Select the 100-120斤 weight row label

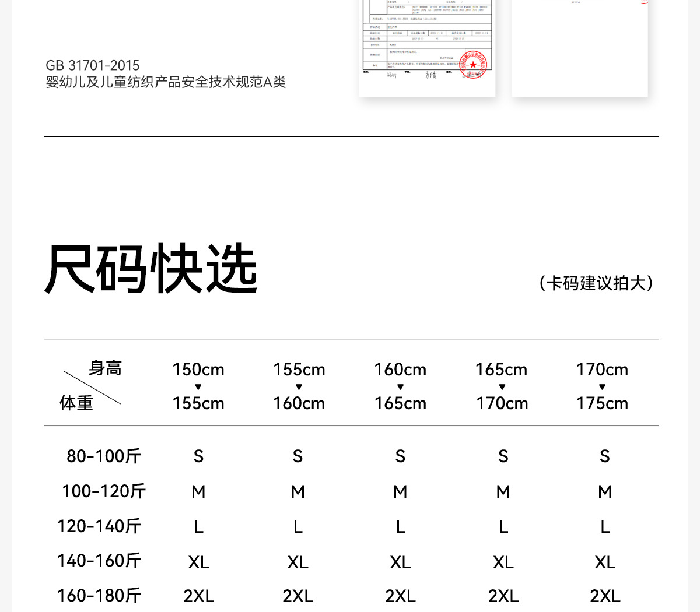[x=104, y=491]
